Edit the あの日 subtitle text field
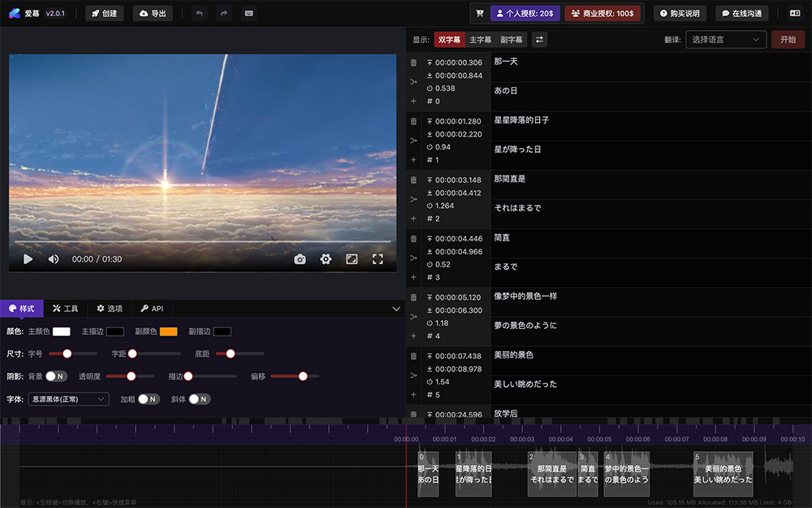 tap(651, 97)
